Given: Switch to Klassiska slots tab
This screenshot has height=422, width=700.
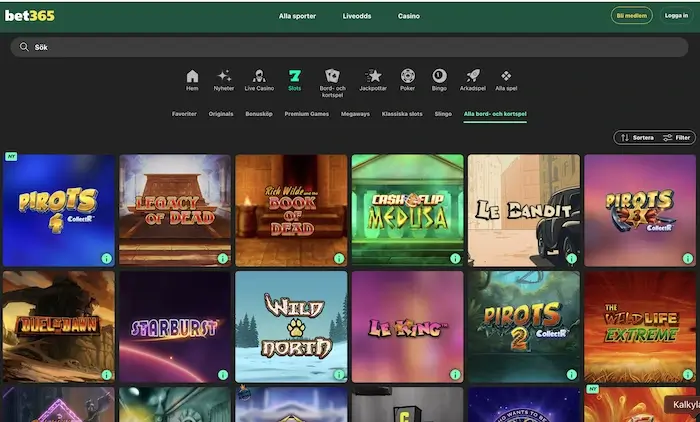Looking at the screenshot, I should tap(402, 114).
